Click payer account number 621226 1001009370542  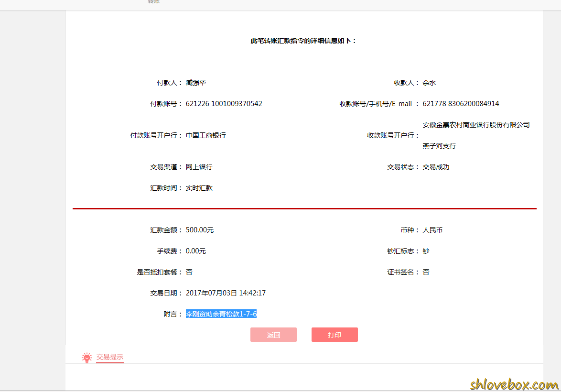[x=224, y=103]
